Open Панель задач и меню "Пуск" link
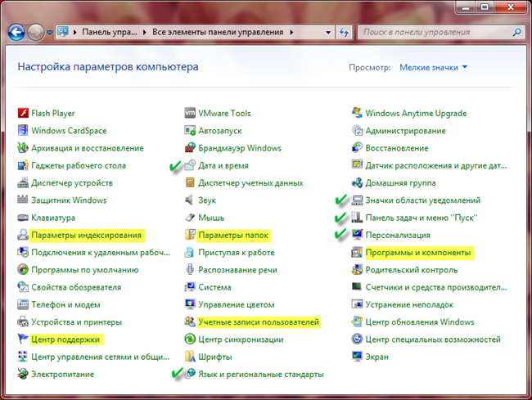 422,218
